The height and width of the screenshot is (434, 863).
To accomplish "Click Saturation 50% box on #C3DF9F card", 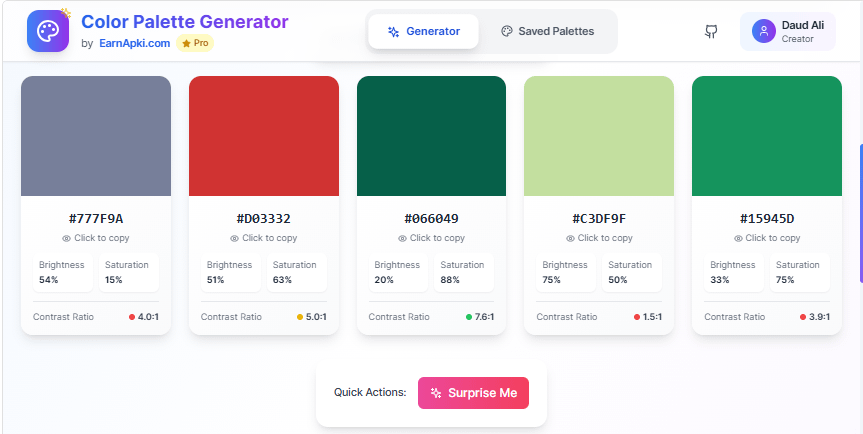I will coord(632,272).
